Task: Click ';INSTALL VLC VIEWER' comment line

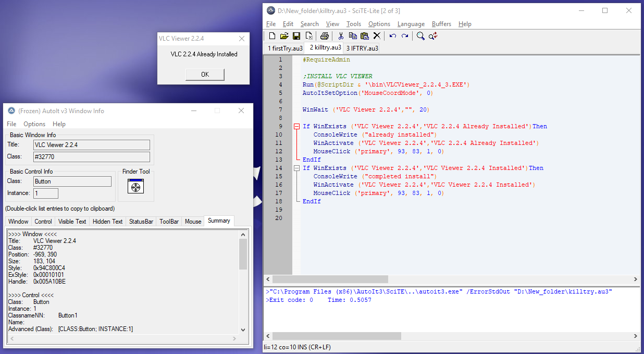Action: [338, 76]
